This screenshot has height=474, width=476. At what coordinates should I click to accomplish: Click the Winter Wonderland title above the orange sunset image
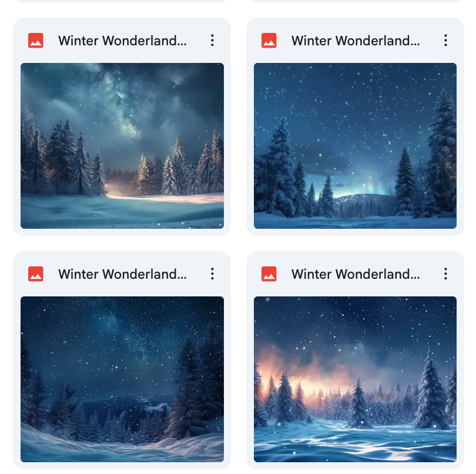pos(356,274)
